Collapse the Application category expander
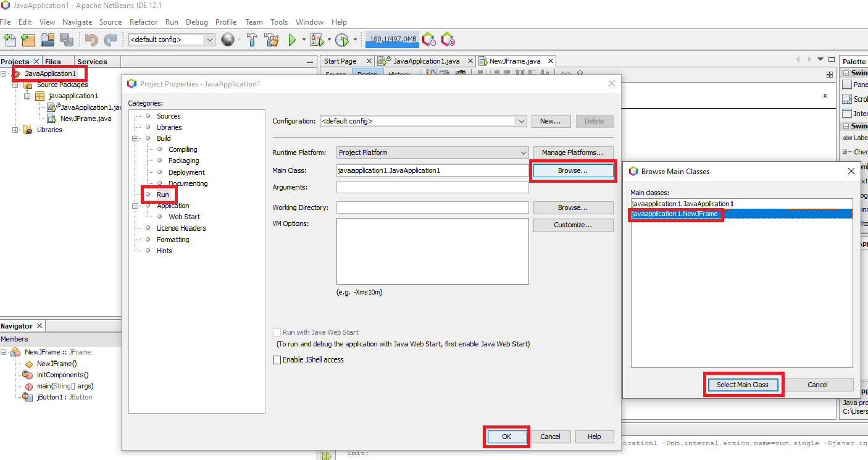This screenshot has width=868, height=460. pos(136,206)
